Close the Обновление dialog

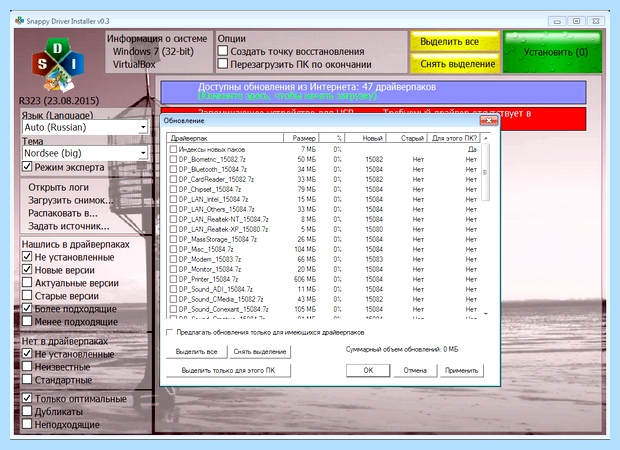(x=489, y=120)
